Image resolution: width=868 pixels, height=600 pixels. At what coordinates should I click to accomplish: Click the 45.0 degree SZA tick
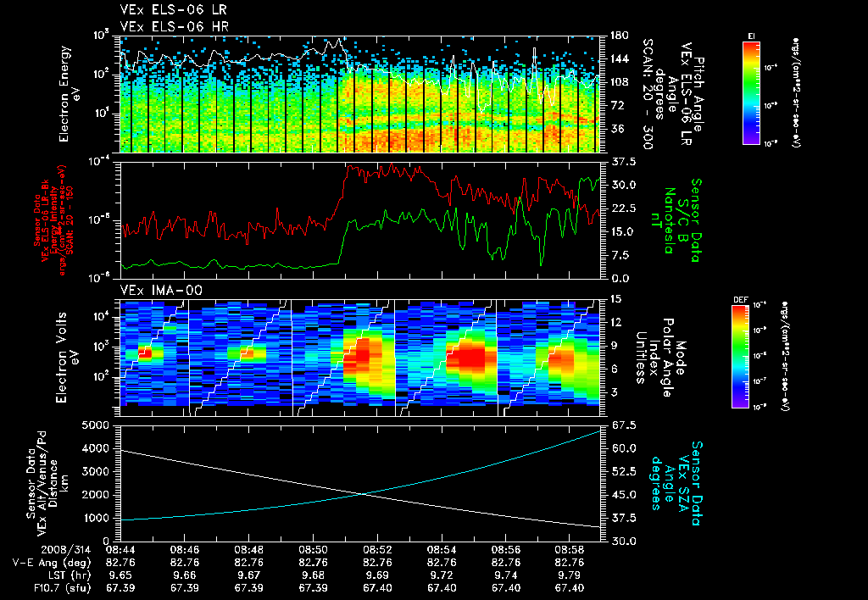(x=622, y=495)
